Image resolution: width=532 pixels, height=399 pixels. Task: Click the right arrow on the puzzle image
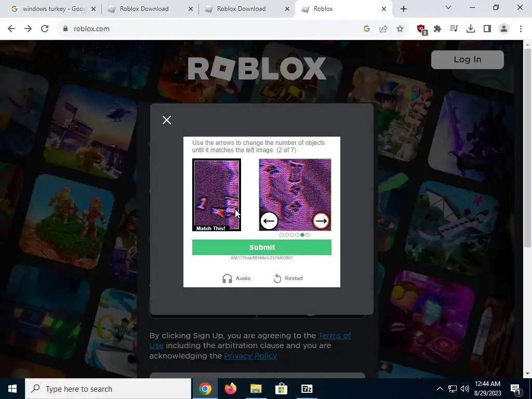click(321, 221)
